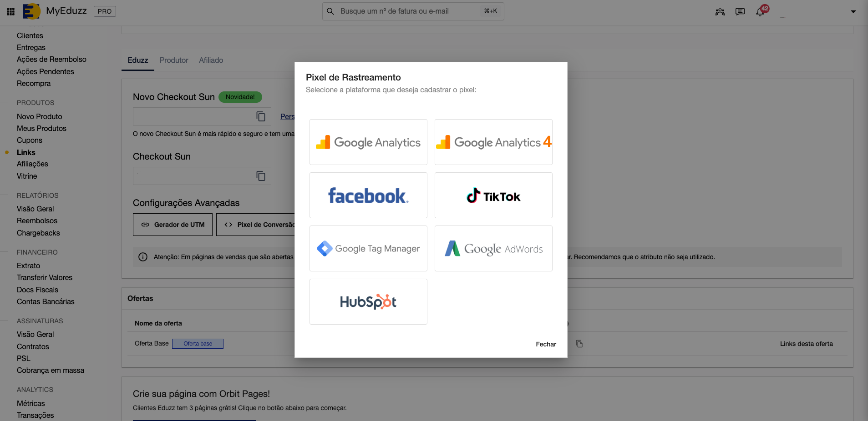Screen dimensions: 868x421
Task: Open Visão Geral under Relatórios
Action: [x=35, y=209]
